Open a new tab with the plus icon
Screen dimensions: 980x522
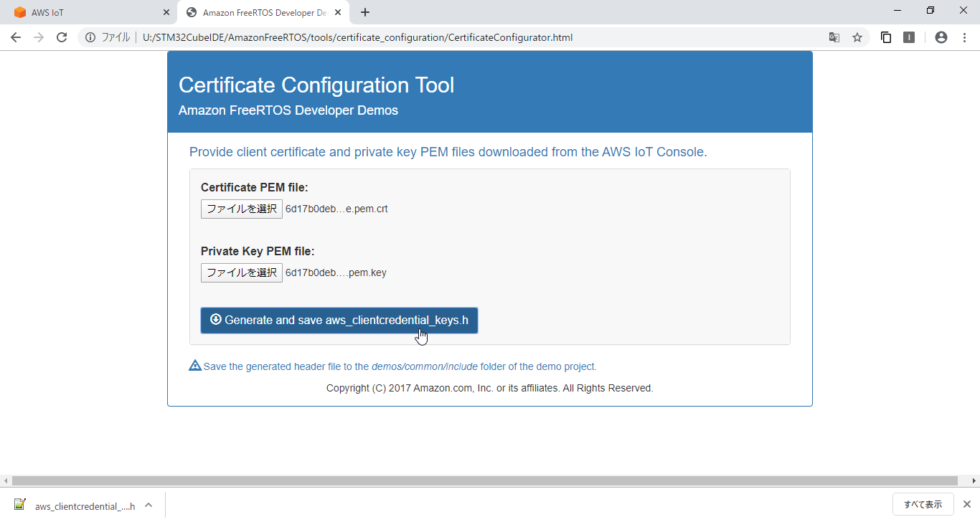[x=367, y=11]
